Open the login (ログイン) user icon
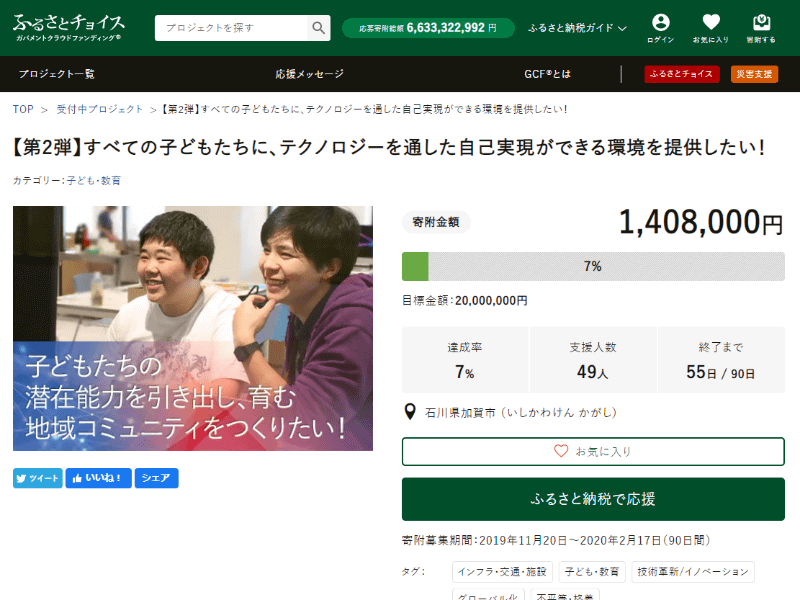The width and height of the screenshot is (800, 600). 661,28
